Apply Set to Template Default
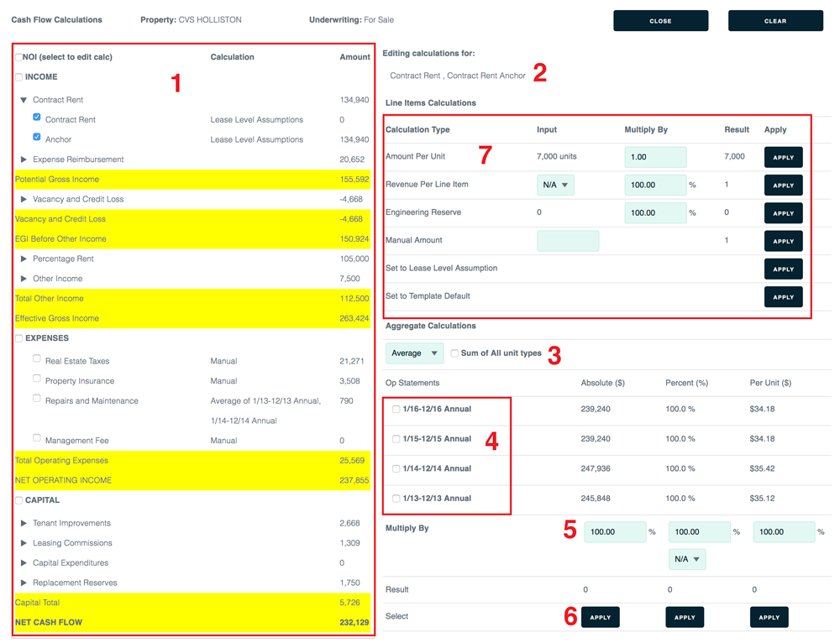 (783, 296)
